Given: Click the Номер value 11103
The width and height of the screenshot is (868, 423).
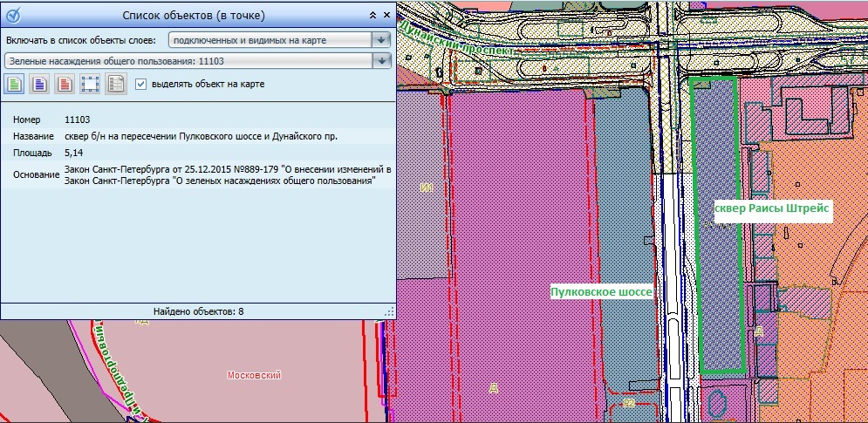Looking at the screenshot, I should 78,119.
